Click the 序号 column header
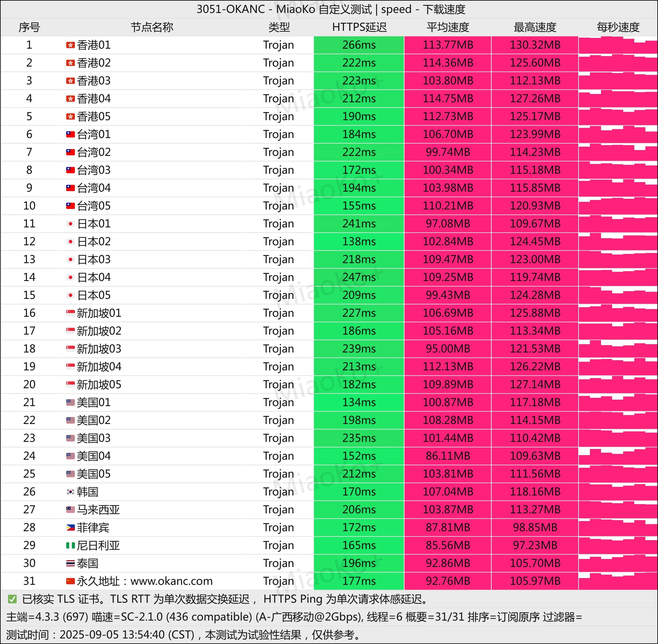658x644 pixels. tap(29, 27)
